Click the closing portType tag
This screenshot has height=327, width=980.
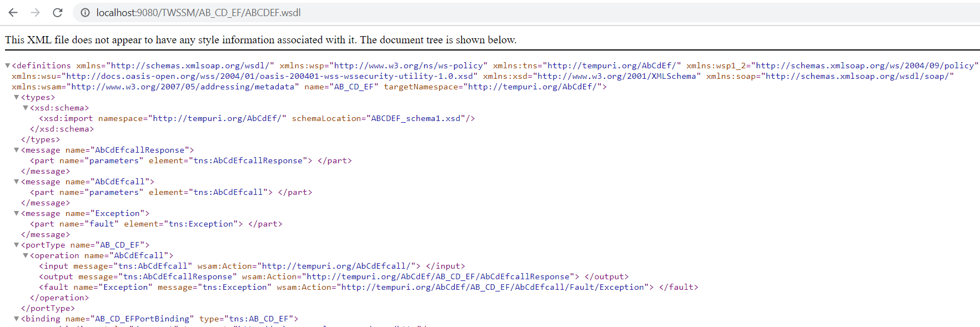click(48, 308)
